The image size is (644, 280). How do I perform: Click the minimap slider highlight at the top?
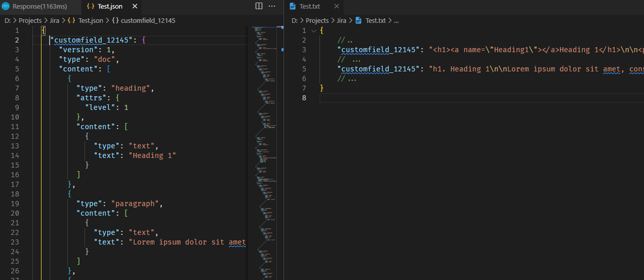click(263, 26)
